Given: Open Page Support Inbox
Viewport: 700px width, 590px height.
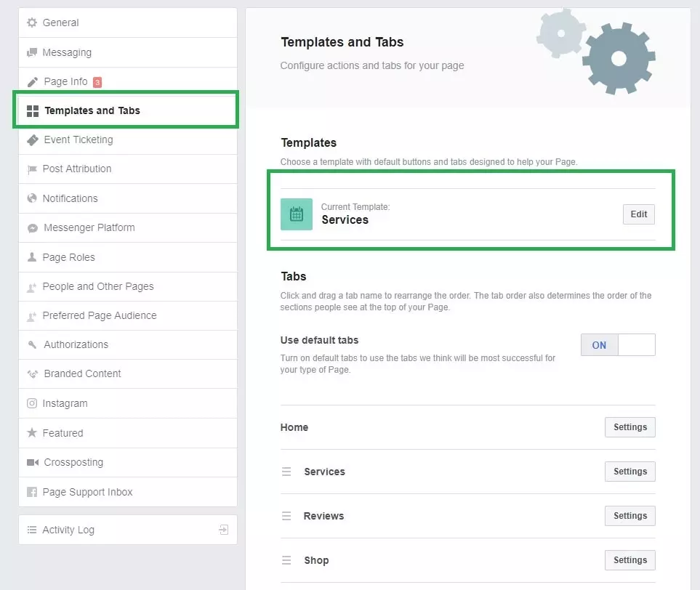Looking at the screenshot, I should tap(128, 492).
